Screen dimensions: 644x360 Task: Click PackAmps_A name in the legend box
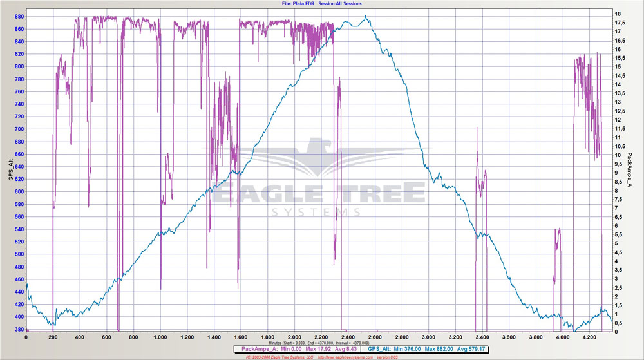[259, 349]
